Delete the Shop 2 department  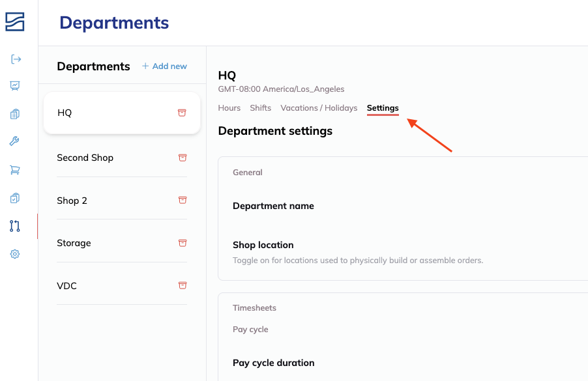coord(183,200)
